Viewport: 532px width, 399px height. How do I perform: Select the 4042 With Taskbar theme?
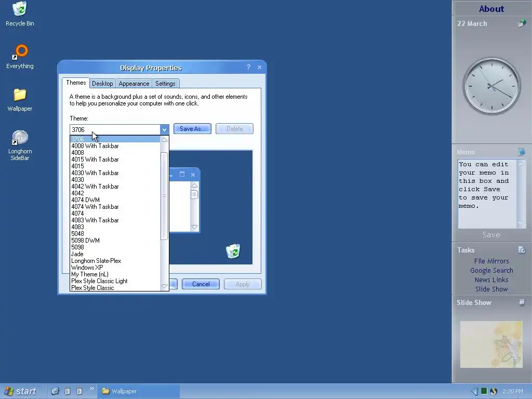[x=115, y=187]
